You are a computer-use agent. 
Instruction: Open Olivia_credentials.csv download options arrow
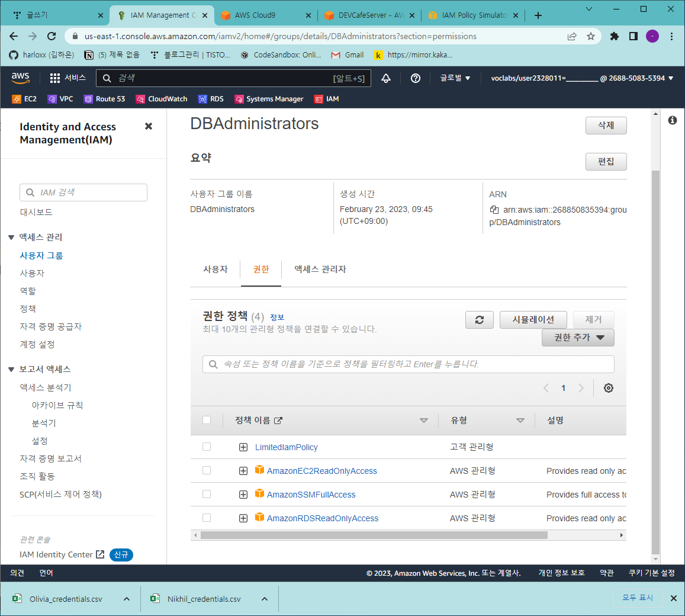(127, 599)
